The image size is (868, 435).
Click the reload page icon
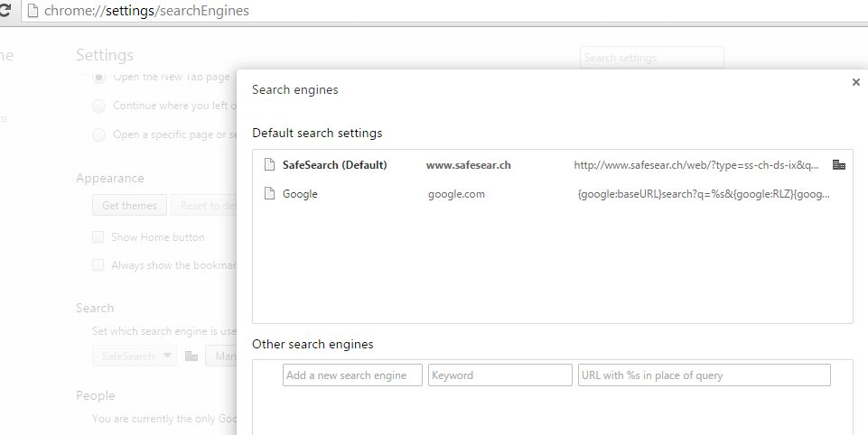pyautogui.click(x=5, y=11)
